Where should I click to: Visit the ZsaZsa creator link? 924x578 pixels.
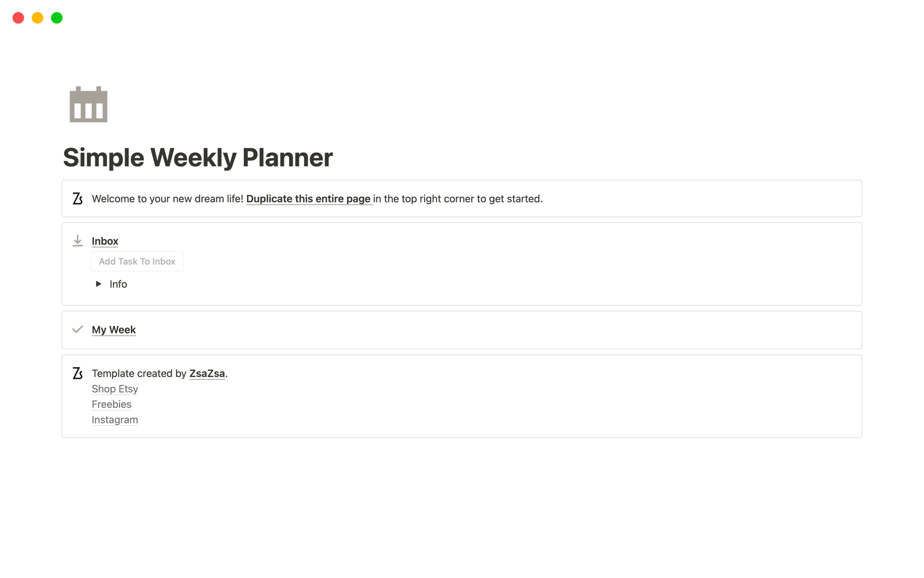207,373
